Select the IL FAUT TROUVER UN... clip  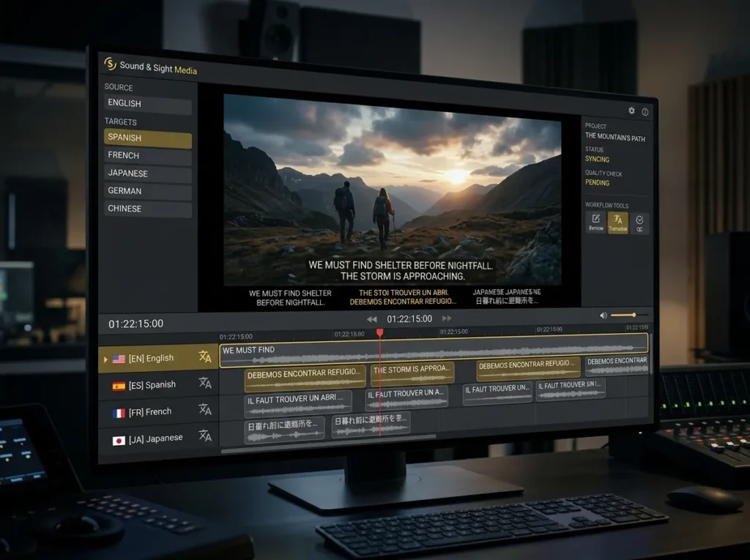[x=497, y=393]
